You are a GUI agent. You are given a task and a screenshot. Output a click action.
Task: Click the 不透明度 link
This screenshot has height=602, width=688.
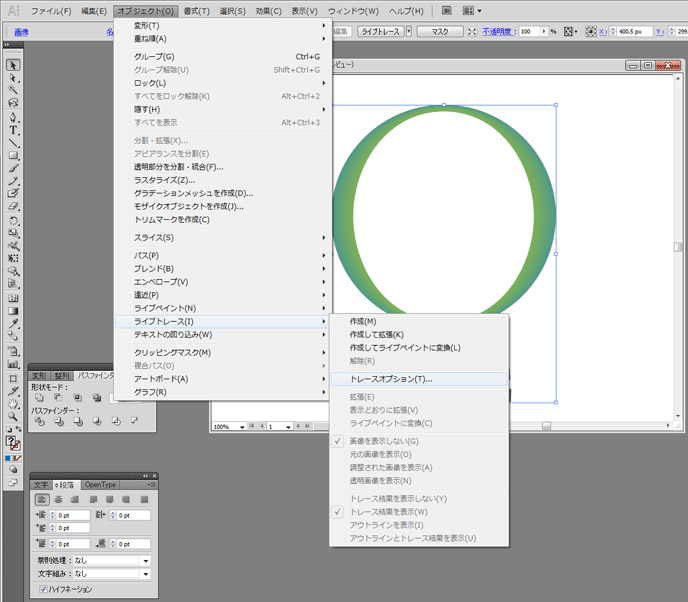tap(497, 32)
